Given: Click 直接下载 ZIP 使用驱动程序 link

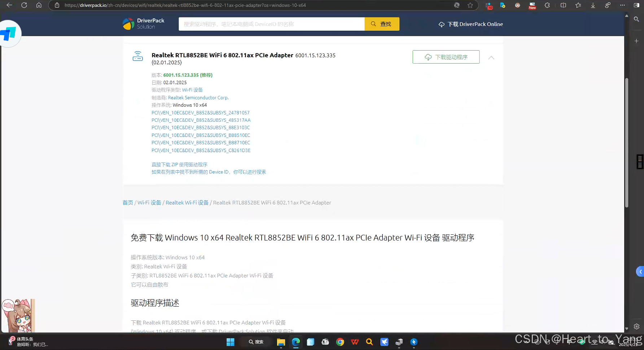Looking at the screenshot, I should (179, 164).
